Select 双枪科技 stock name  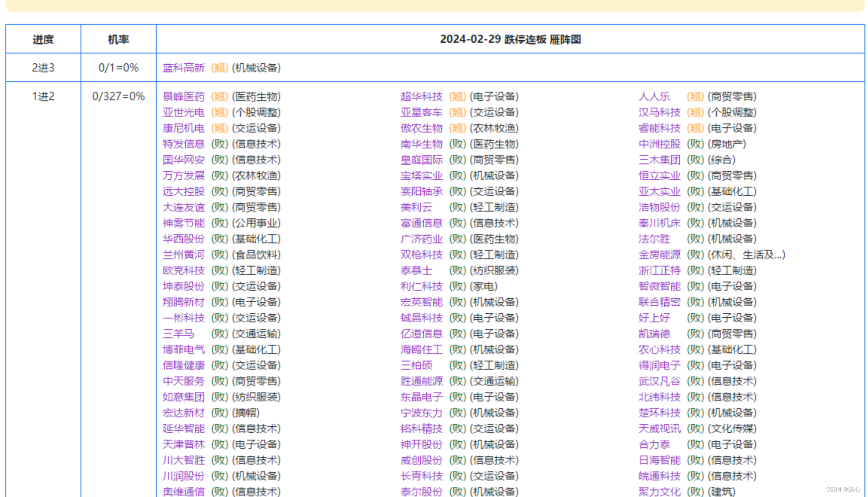tap(422, 255)
